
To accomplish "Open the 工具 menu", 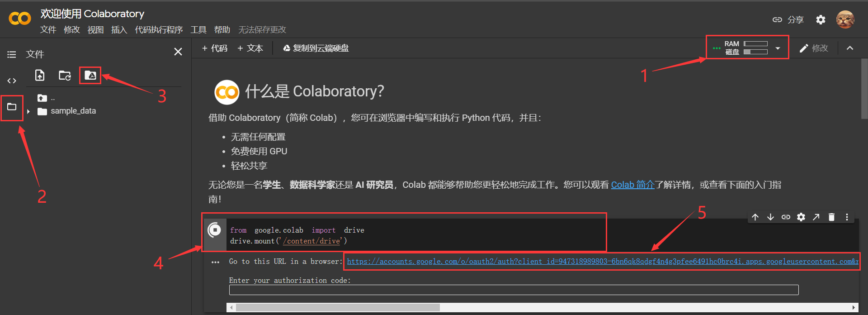I will [x=198, y=30].
